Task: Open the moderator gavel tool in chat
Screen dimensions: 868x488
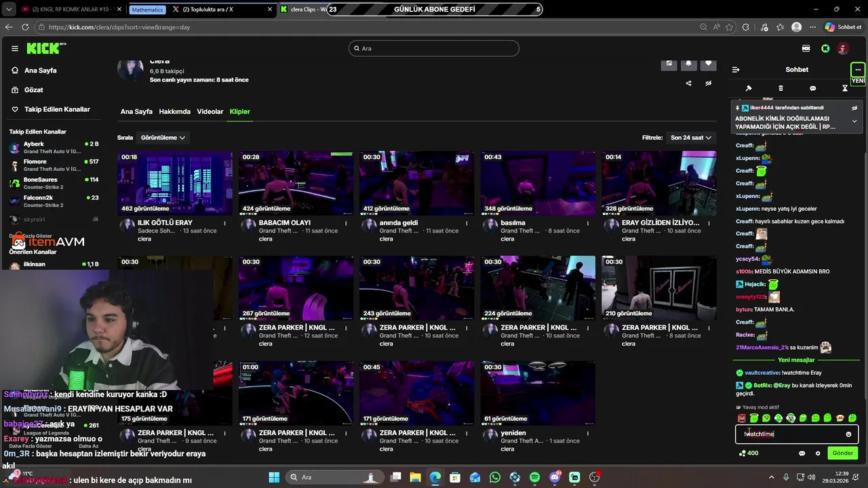Action: point(749,88)
